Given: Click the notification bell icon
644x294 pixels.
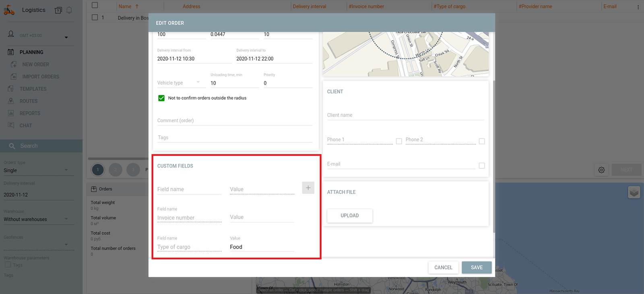Looking at the screenshot, I should 69,10.
